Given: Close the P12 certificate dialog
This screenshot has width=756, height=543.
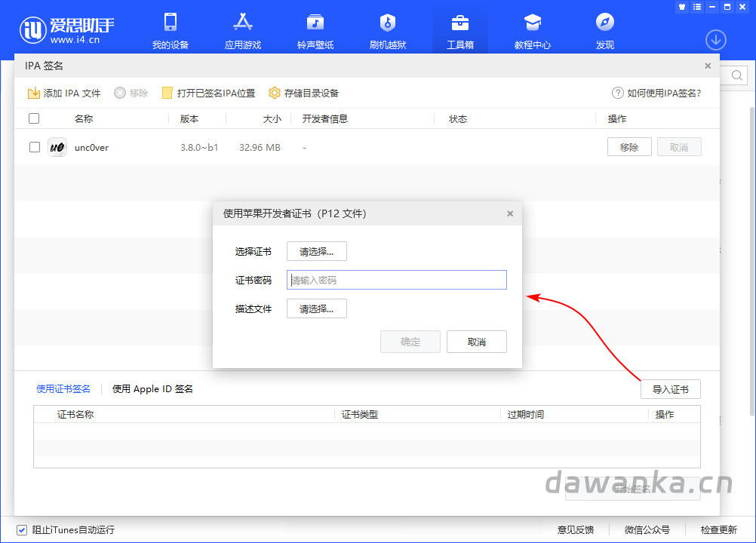Looking at the screenshot, I should 510,213.
